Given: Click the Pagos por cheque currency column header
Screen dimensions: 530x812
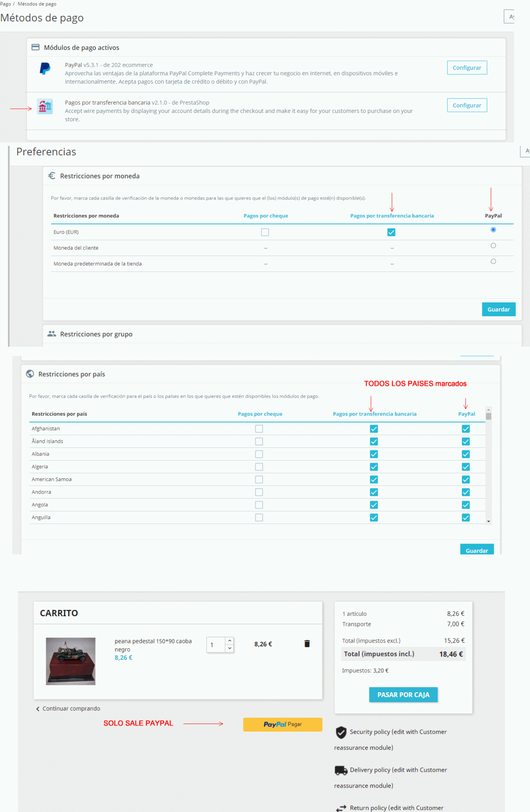Looking at the screenshot, I should 266,216.
